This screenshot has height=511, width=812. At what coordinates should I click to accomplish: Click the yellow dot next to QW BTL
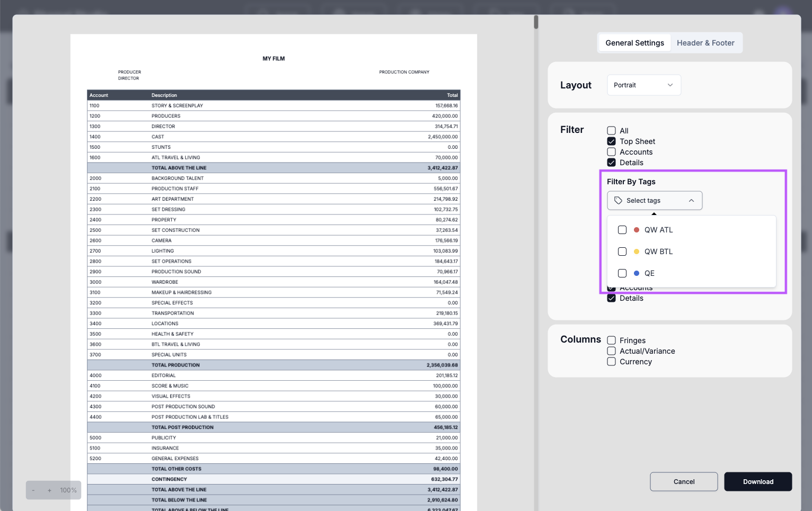(636, 252)
